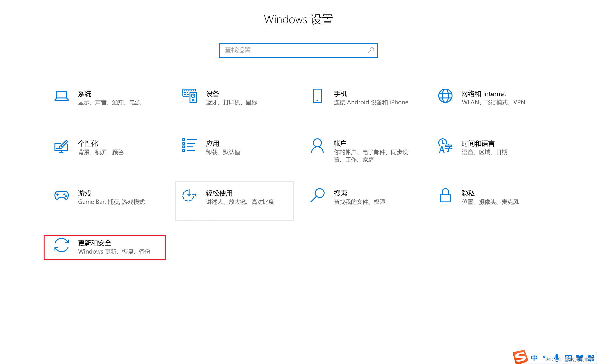This screenshot has height=364, width=597.
Task: Click the 时间和语言 clock-letter icon
Action: coord(445,146)
